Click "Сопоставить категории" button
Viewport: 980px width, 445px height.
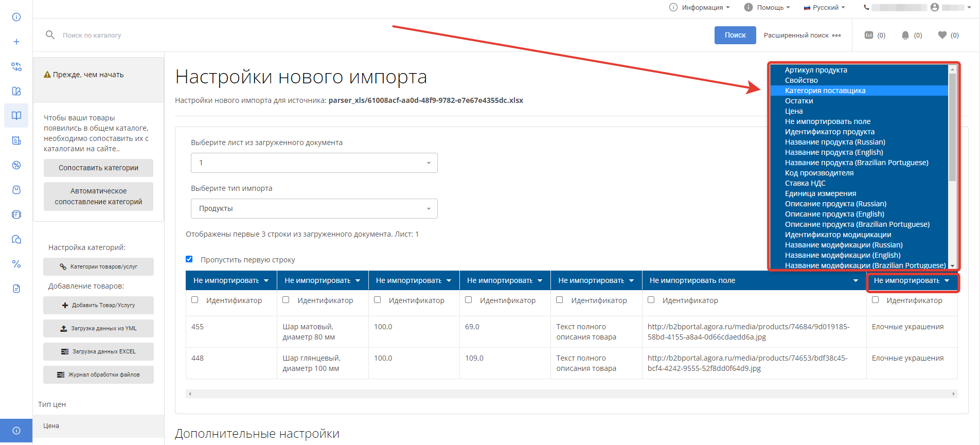click(x=98, y=168)
